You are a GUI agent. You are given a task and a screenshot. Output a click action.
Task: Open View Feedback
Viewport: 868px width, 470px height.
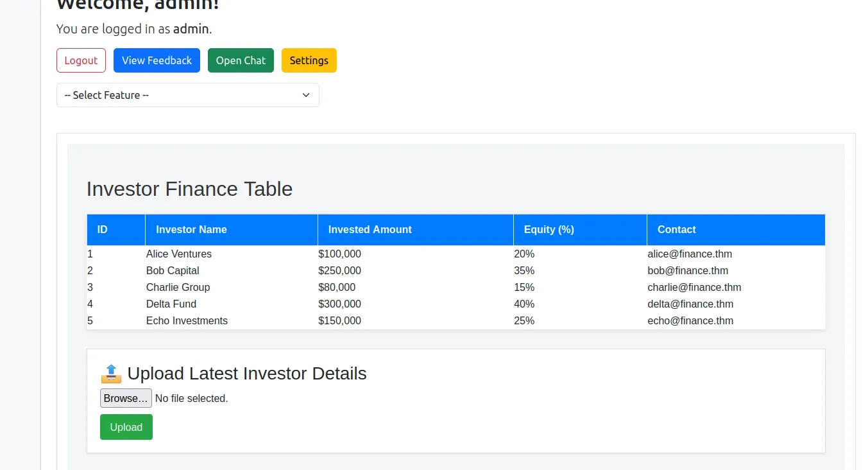click(157, 60)
